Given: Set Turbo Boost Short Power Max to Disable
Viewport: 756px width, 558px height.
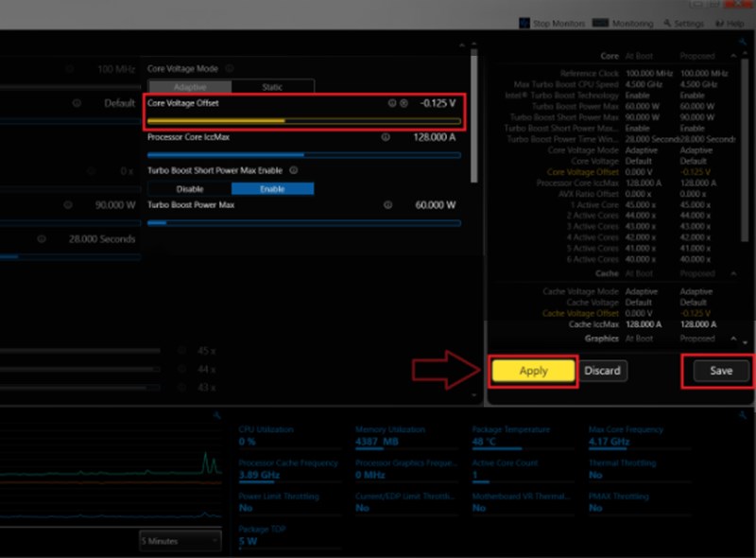Looking at the screenshot, I should (190, 189).
